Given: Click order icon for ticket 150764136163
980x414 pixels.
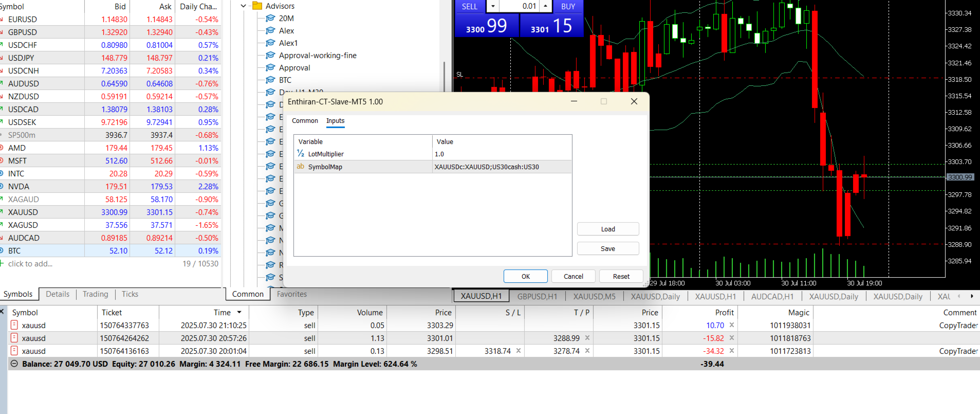Looking at the screenshot, I should point(14,351).
